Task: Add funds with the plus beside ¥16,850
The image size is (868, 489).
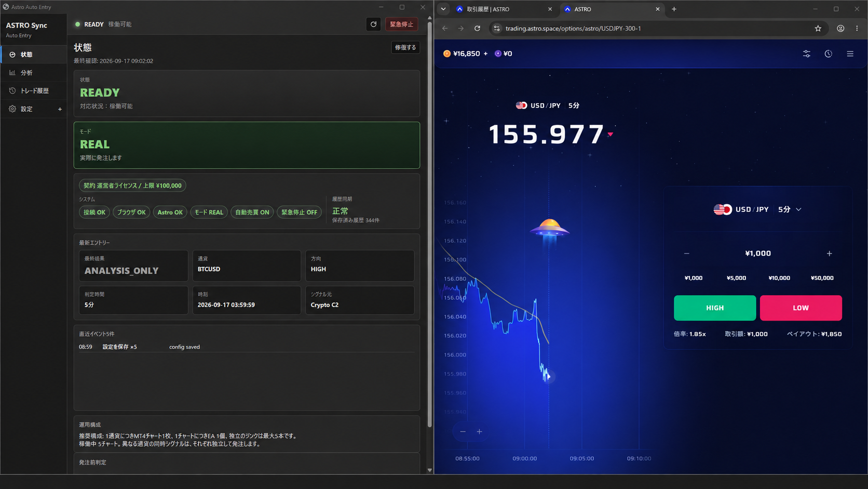Action: point(486,54)
